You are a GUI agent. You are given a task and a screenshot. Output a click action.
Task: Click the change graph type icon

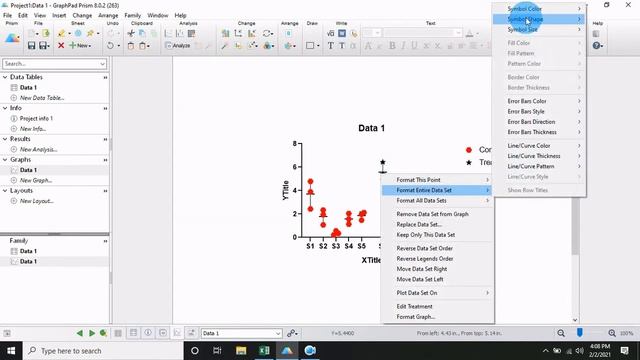click(225, 33)
